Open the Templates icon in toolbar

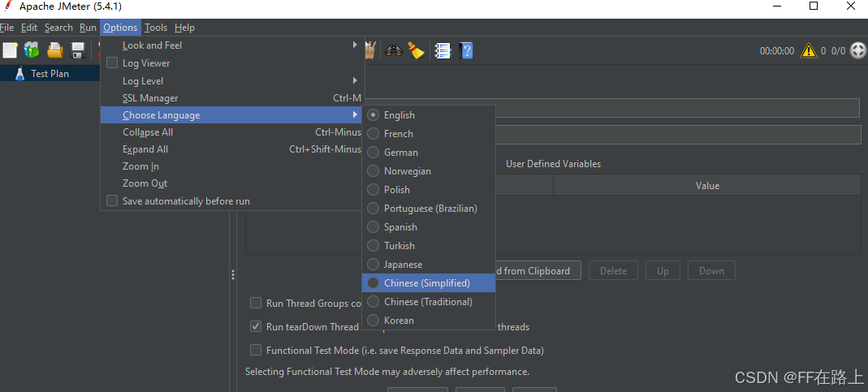(32, 50)
